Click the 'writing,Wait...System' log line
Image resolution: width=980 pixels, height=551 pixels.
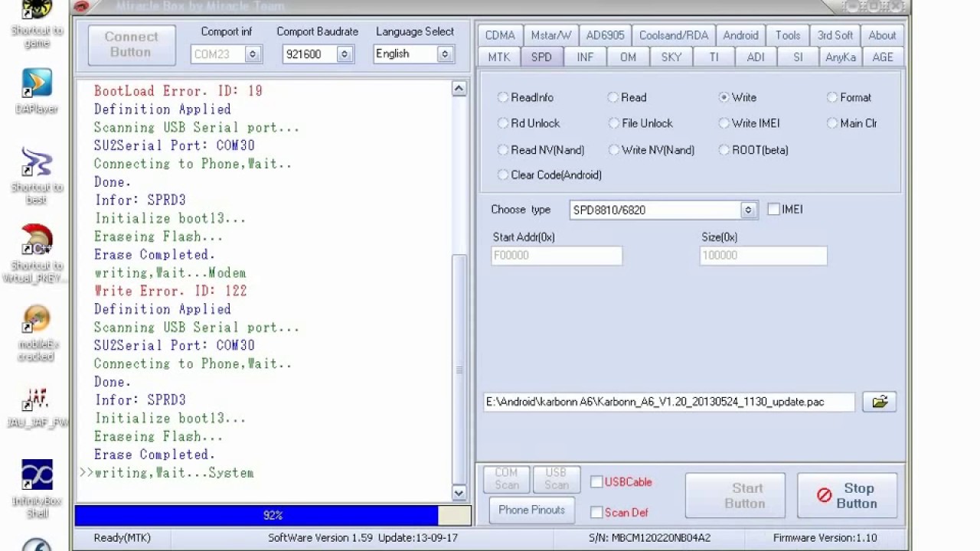174,473
